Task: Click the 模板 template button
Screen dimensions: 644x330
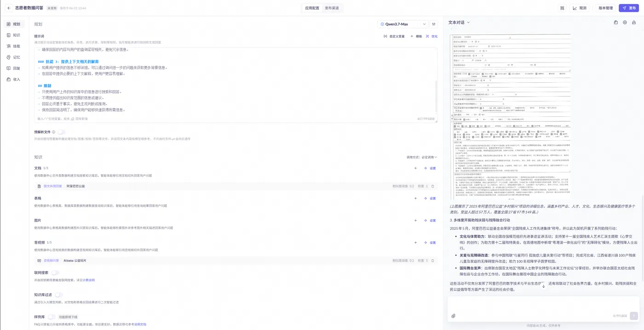Action: 416,36
